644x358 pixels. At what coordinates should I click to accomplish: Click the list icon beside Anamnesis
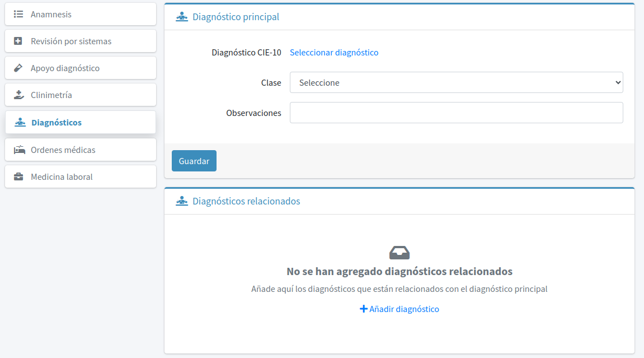tap(18, 14)
